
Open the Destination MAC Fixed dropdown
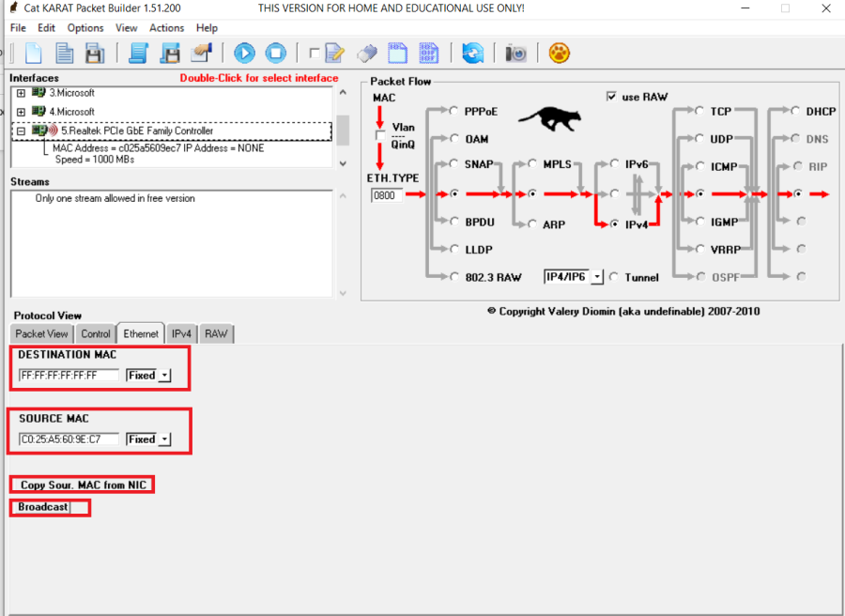[164, 376]
